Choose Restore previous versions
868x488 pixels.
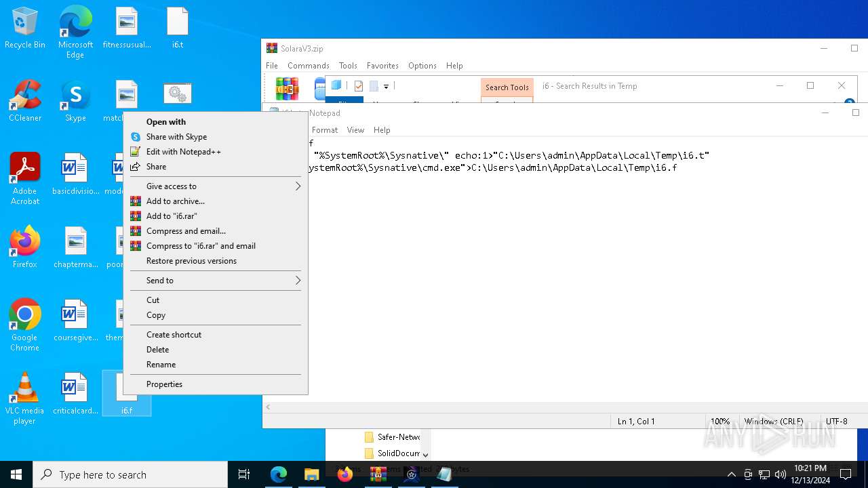click(216, 261)
